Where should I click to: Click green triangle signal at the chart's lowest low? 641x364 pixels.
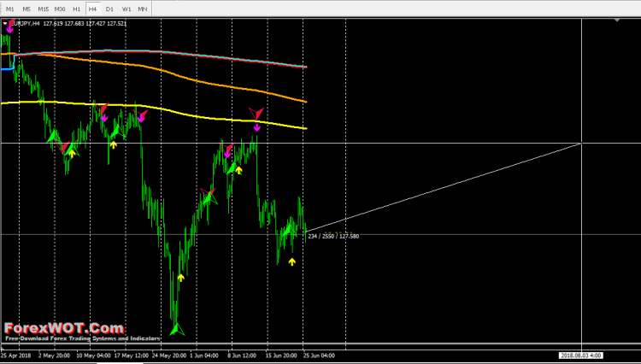pos(177,329)
